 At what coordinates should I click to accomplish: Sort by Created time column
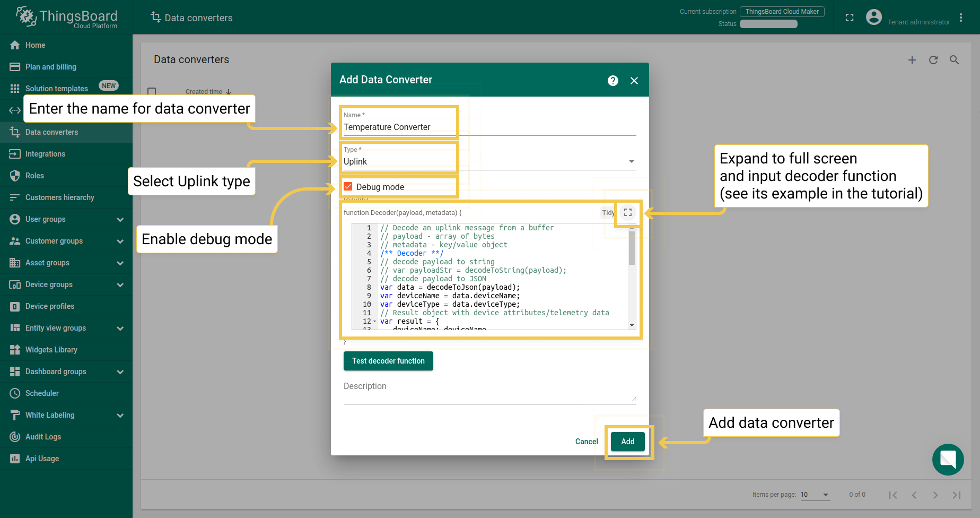pos(208,91)
